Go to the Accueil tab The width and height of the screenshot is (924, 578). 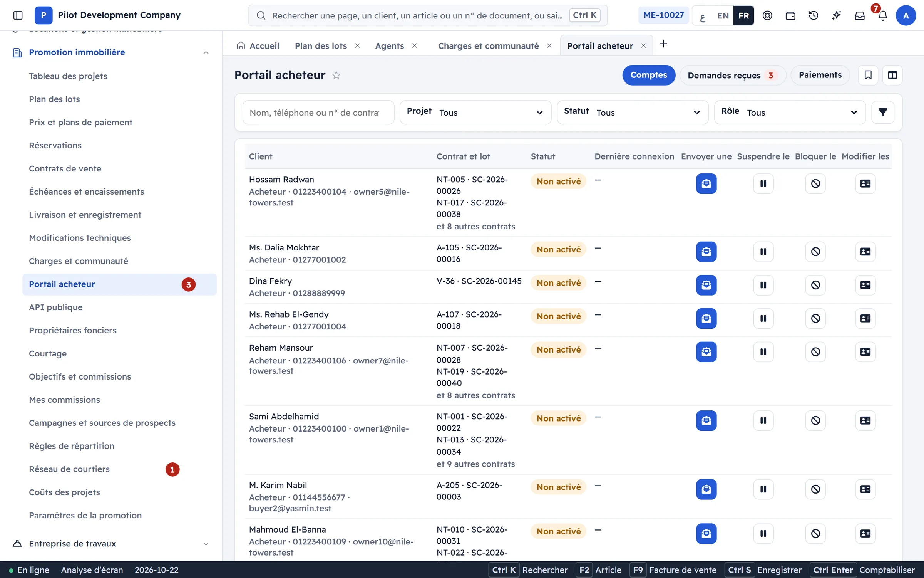258,46
